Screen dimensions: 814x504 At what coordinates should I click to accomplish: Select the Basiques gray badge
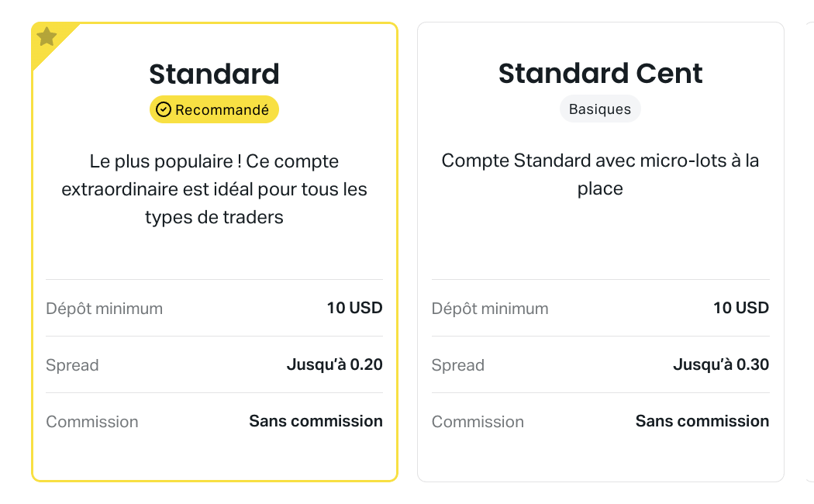tap(600, 109)
